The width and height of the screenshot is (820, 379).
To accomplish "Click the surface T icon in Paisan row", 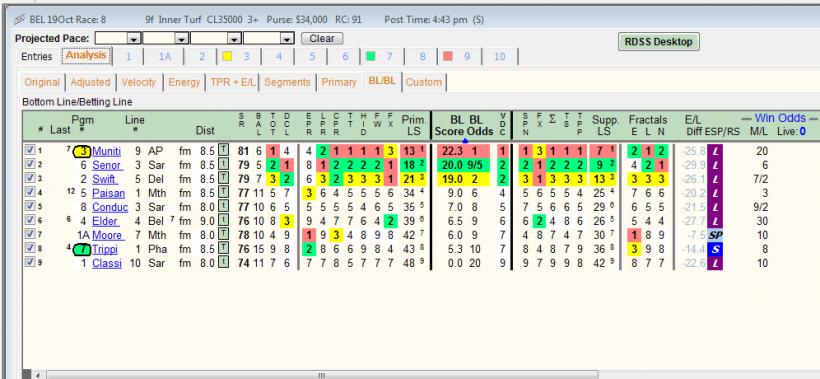I will click(223, 193).
